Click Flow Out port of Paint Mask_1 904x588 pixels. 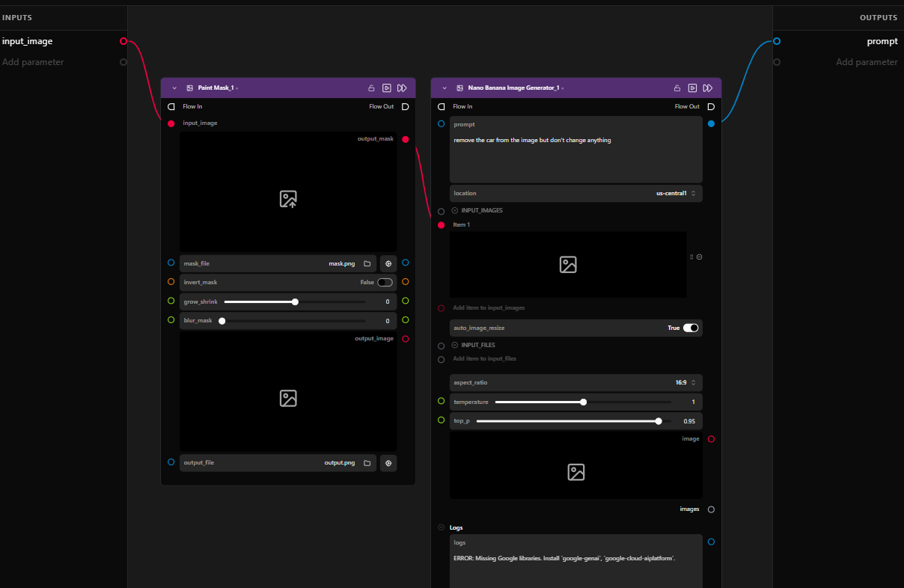click(405, 106)
